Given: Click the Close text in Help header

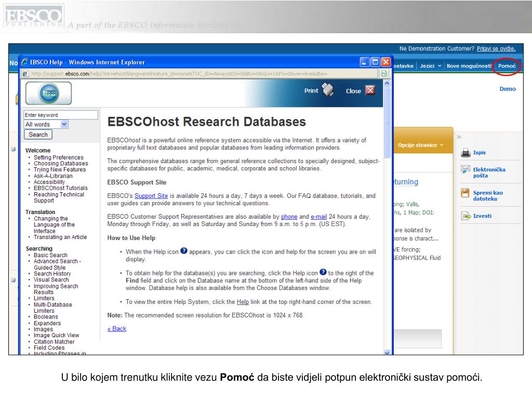Looking at the screenshot, I should coord(353,91).
